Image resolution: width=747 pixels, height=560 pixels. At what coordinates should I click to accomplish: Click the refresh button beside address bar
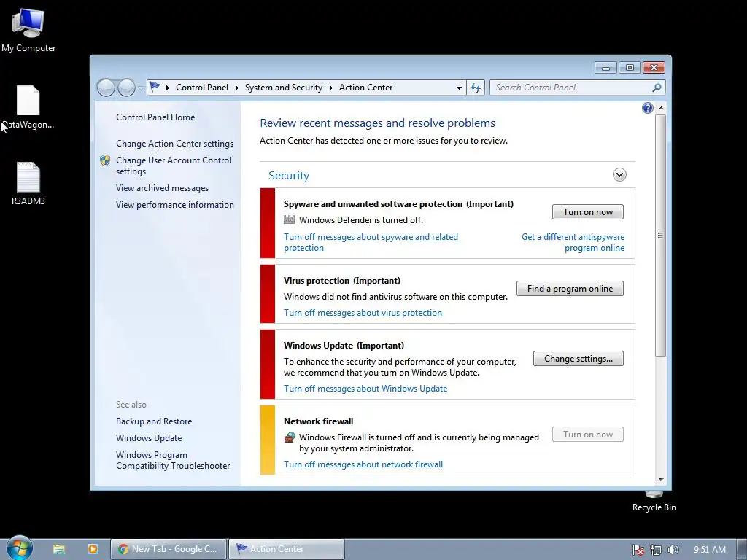pos(476,87)
